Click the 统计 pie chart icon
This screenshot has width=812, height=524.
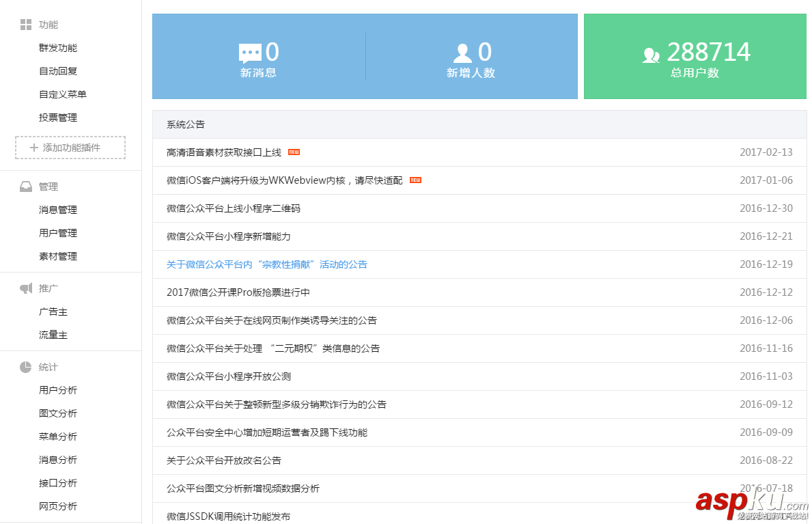click(26, 367)
